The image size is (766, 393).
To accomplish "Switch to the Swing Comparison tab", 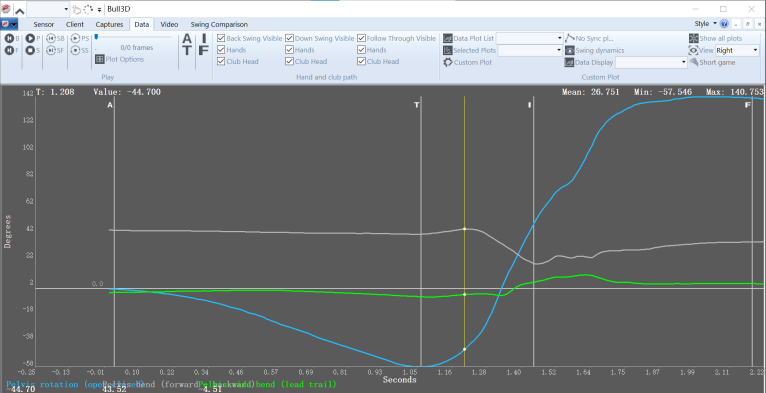I will click(219, 24).
